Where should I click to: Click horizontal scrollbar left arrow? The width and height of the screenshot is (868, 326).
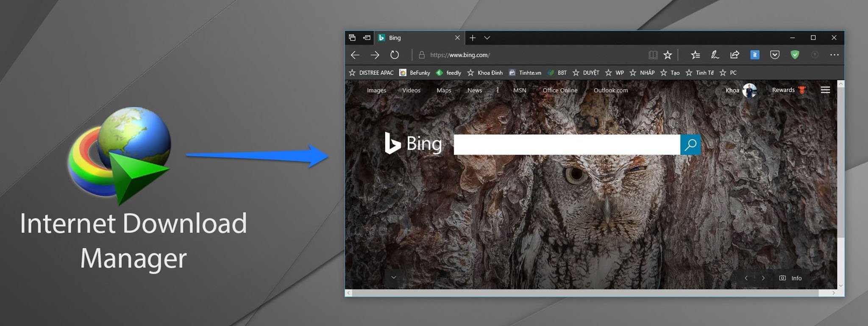[x=349, y=293]
